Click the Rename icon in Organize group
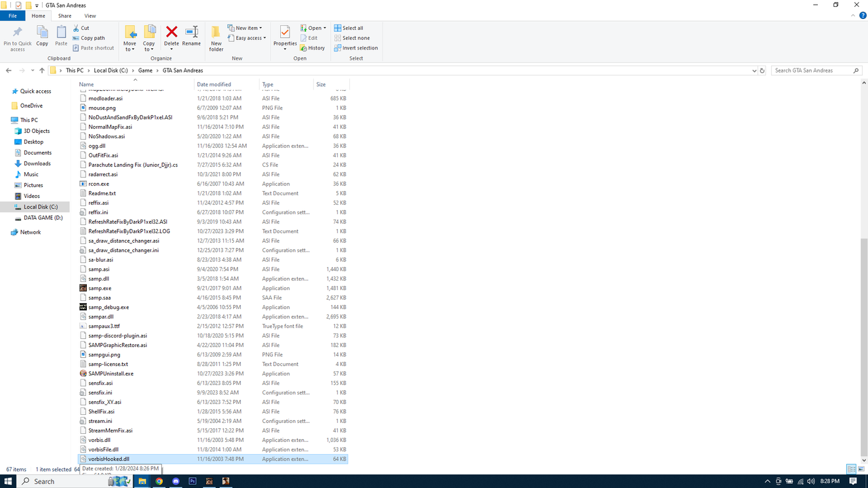Image resolution: width=868 pixels, height=488 pixels. coord(191,32)
